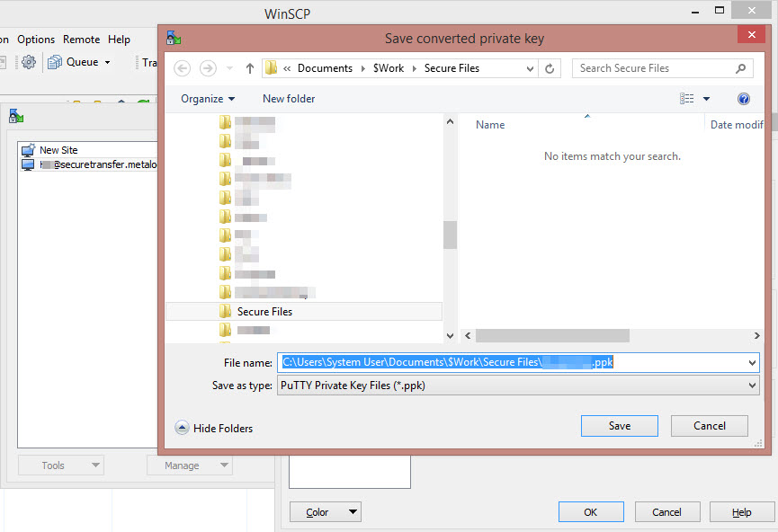Click WinSCP preferences gear icon
The height and width of the screenshot is (532, 778).
tap(29, 62)
